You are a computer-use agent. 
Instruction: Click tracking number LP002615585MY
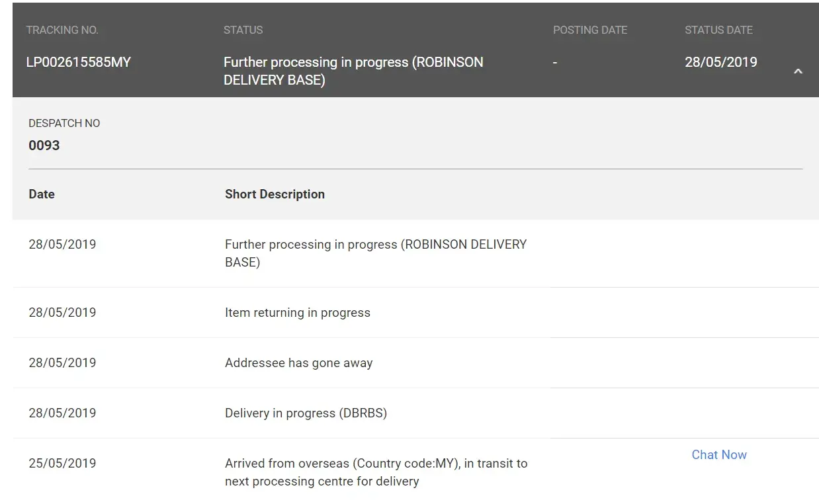coord(79,62)
